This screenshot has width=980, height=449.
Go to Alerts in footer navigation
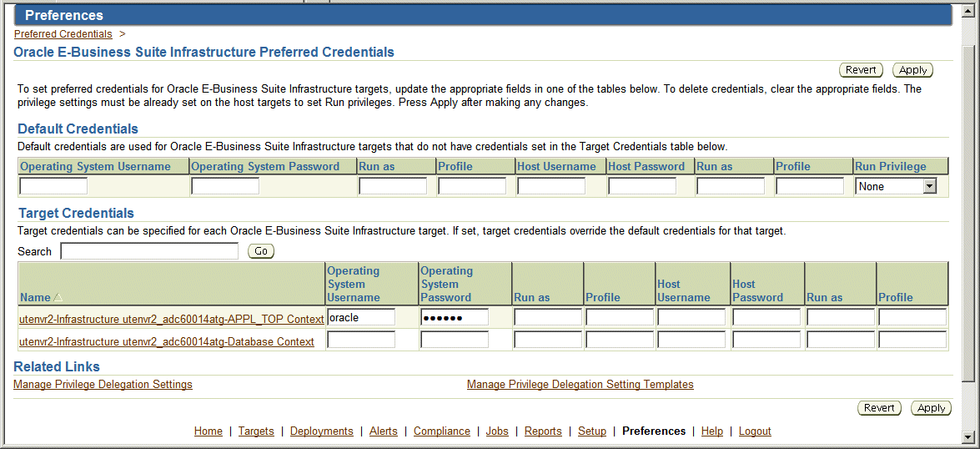click(384, 431)
